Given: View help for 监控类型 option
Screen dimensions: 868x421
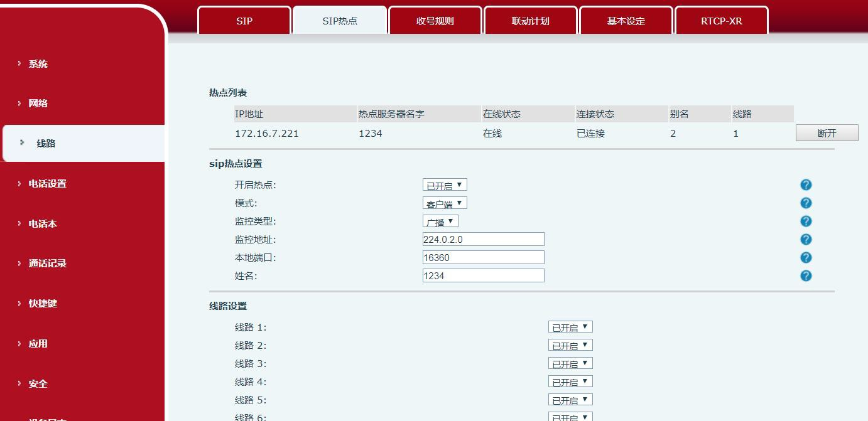Looking at the screenshot, I should coord(806,221).
